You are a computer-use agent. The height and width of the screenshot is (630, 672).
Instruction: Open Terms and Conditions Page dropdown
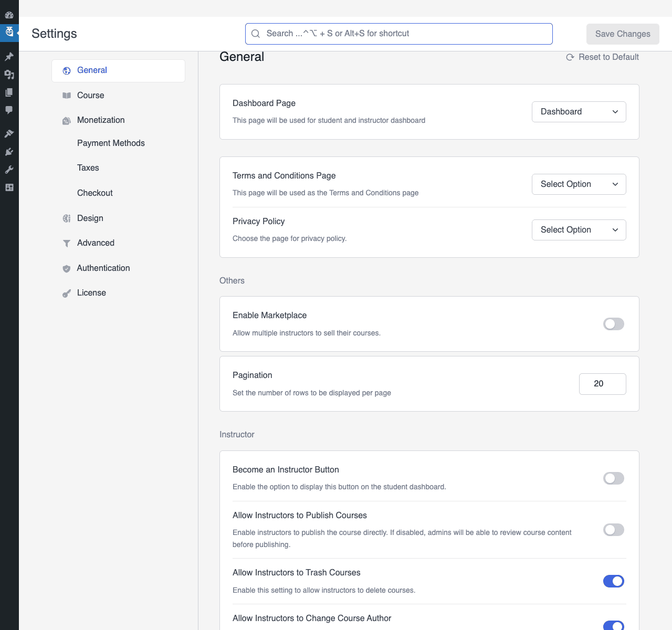(579, 184)
